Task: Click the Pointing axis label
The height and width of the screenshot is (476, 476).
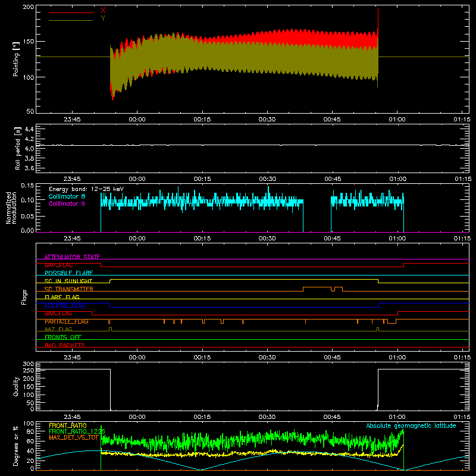Action: pyautogui.click(x=16, y=59)
